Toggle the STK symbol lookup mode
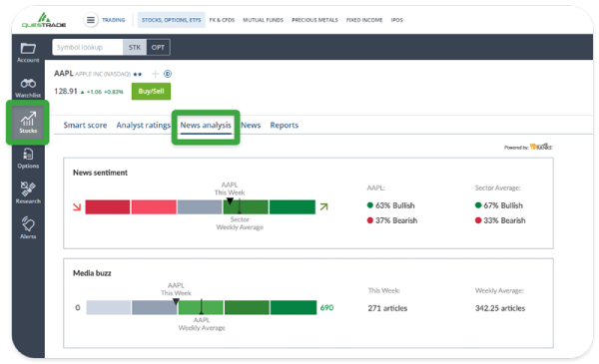The width and height of the screenshot is (599, 364). 135,47
